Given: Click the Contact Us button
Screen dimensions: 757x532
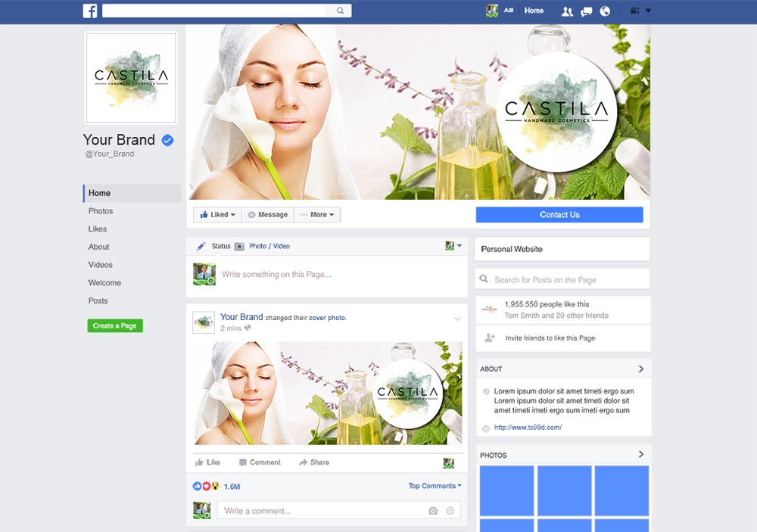Looking at the screenshot, I should pos(559,214).
